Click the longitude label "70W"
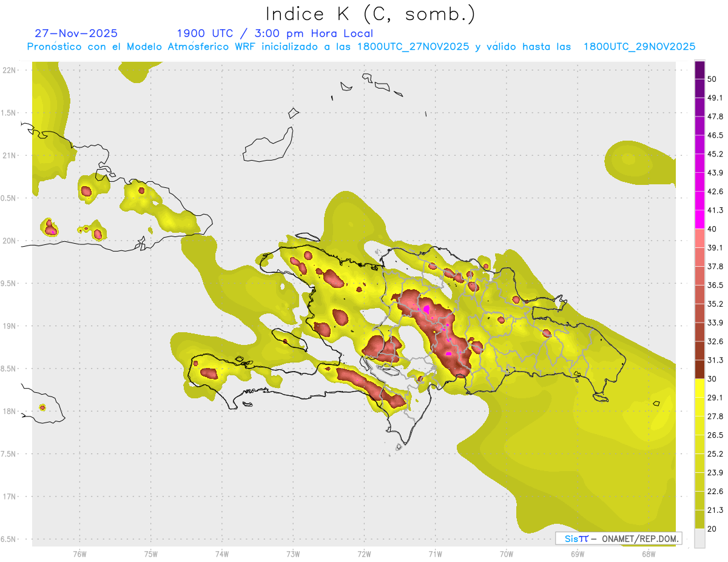Viewport: 728px width, 562px height. tap(507, 554)
